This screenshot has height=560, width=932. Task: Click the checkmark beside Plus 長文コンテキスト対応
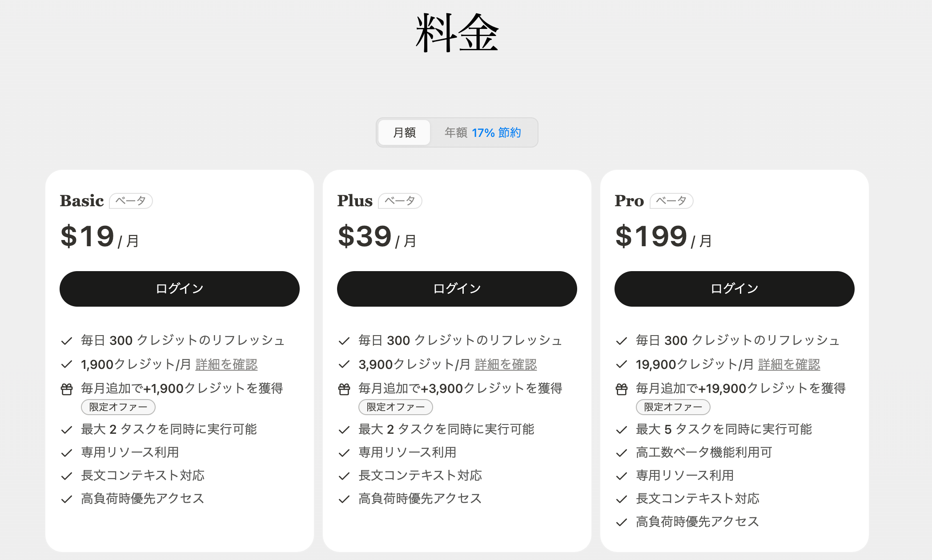[344, 476]
